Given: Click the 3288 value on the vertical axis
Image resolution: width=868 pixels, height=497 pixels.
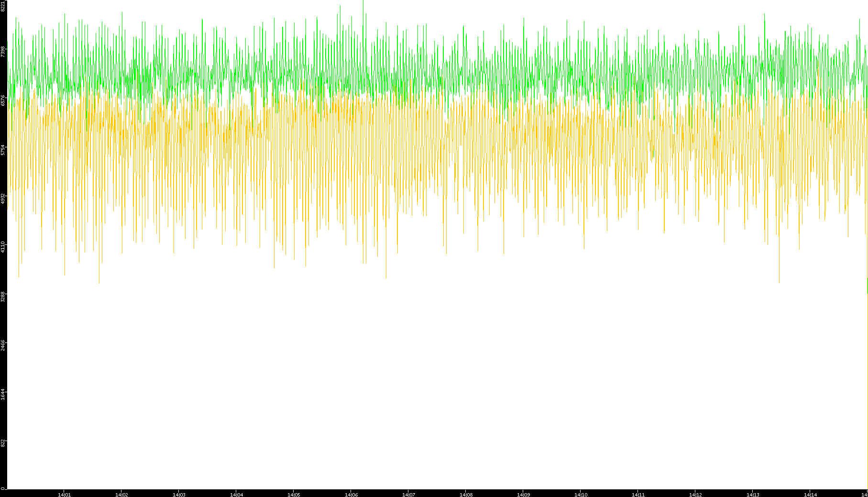Looking at the screenshot, I should 3,297.
